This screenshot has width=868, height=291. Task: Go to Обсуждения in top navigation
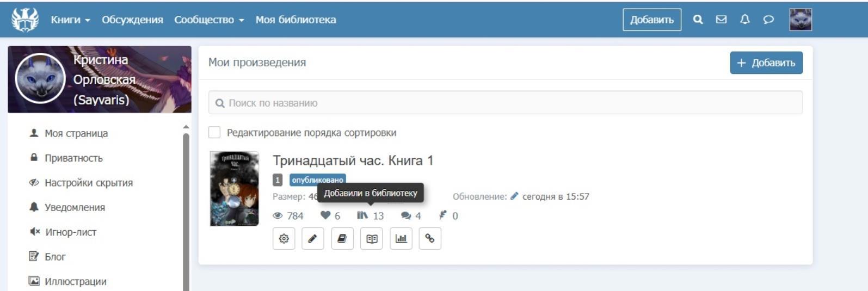coord(132,20)
